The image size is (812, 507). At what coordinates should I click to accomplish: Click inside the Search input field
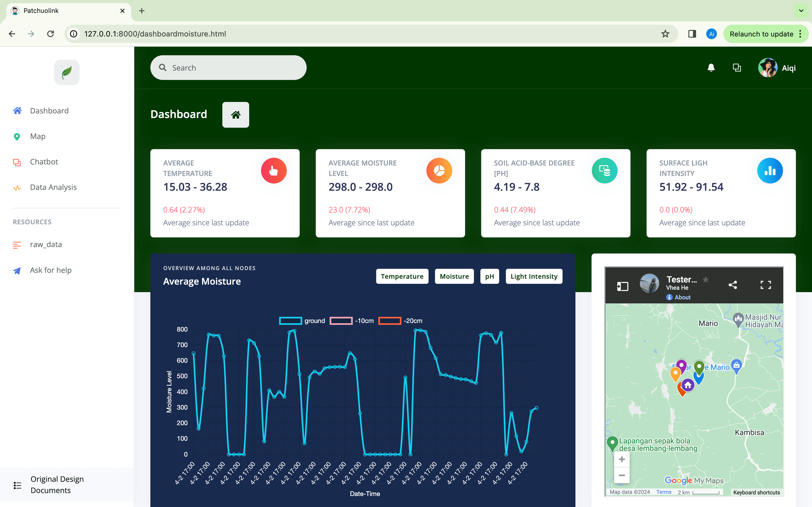point(228,67)
